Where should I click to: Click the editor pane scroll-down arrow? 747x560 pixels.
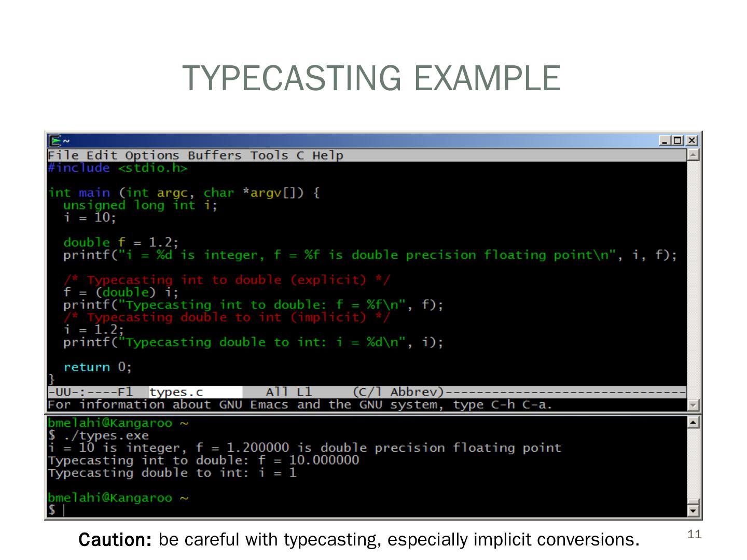(x=693, y=405)
